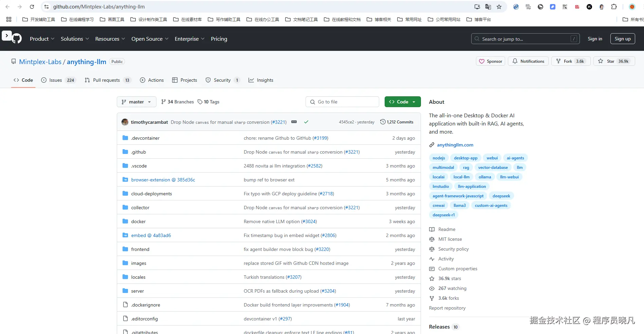This screenshot has width=644, height=334.
Task: Click the browser address bar URL
Action: tap(99, 7)
